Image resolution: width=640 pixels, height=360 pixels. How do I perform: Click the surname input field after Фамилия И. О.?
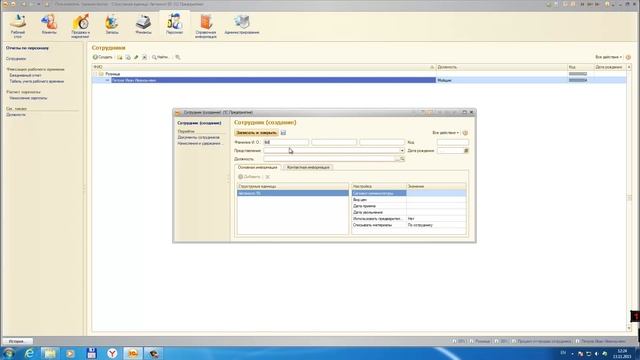coord(286,142)
